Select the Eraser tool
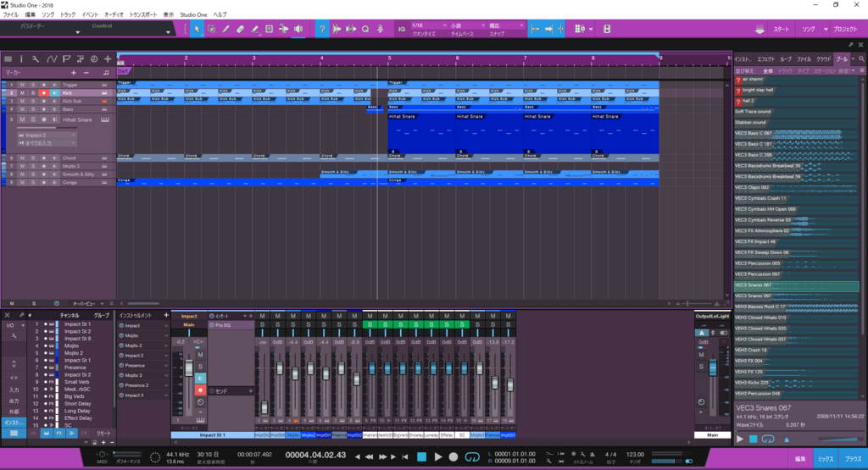The width and height of the screenshot is (868, 470). pos(240,30)
